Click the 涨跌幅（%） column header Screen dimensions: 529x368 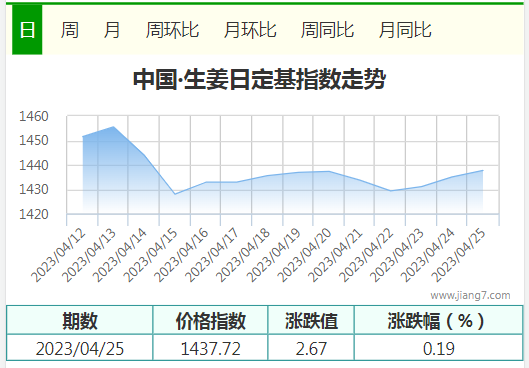coord(438,320)
